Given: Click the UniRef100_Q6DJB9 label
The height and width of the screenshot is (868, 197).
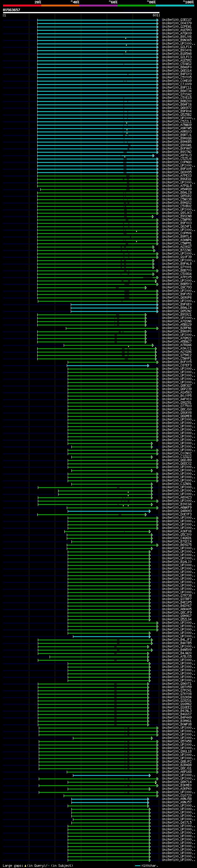Looking at the screenshot, I should [x=176, y=460].
